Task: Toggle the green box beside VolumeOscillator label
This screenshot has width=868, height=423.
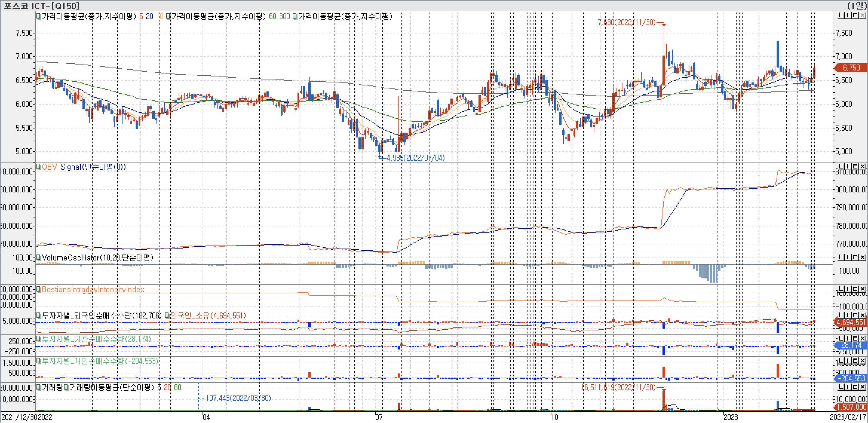Action: pos(39,258)
